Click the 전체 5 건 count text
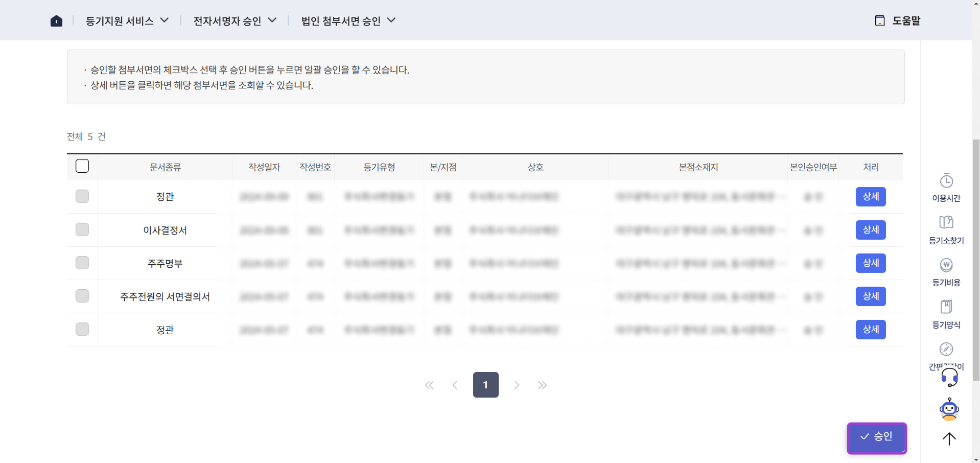 86,136
